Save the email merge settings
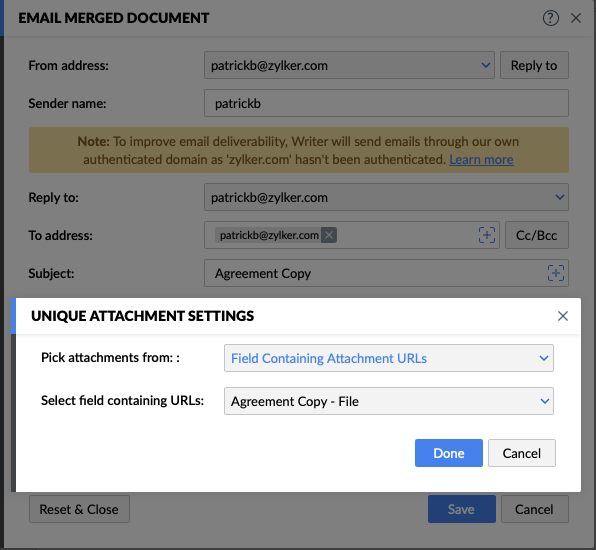 461,509
